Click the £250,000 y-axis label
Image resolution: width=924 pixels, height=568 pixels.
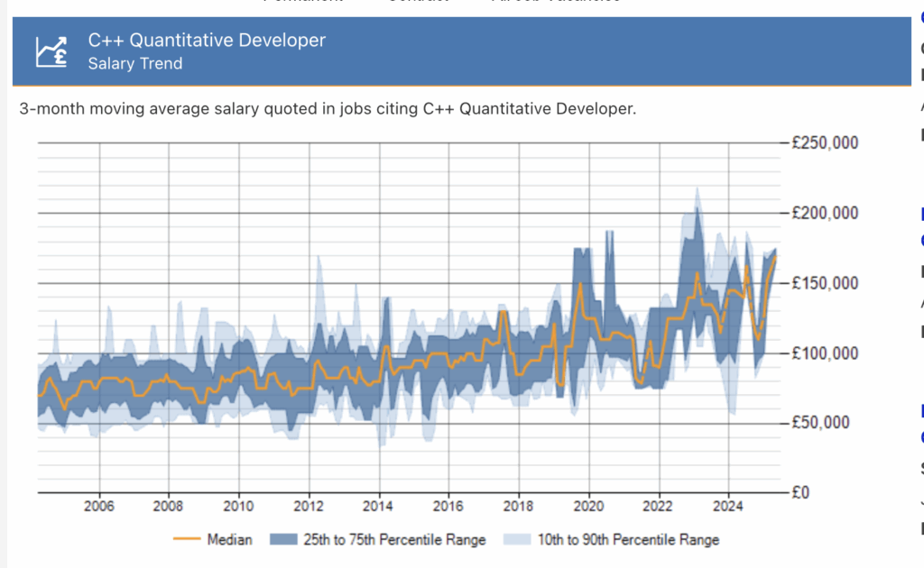pos(825,143)
